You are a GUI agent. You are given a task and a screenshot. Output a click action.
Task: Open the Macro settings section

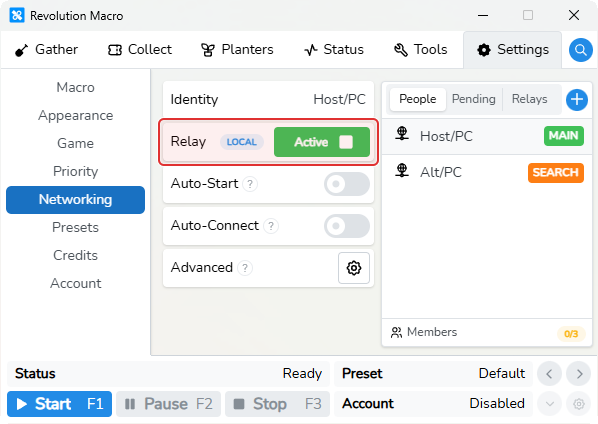(76, 87)
